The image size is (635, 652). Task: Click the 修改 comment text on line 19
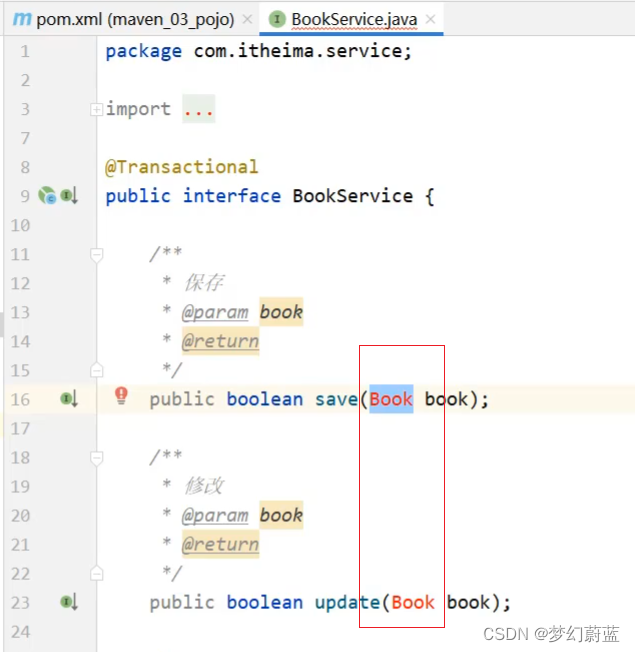point(204,486)
